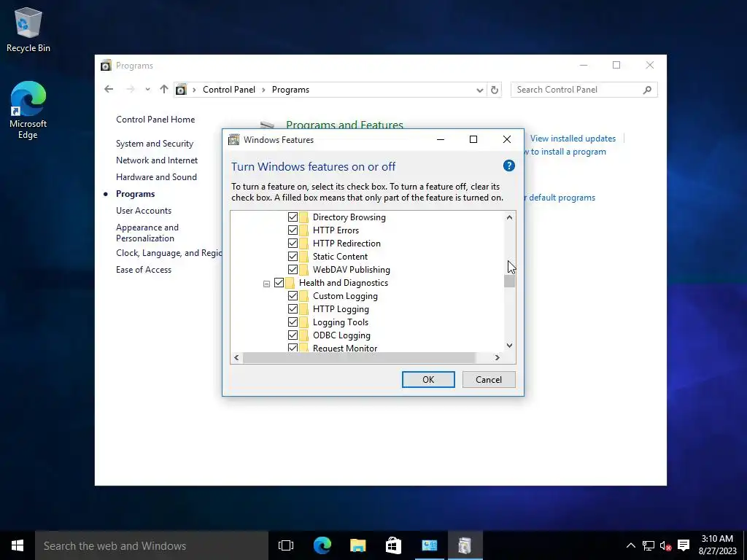Collapse the Health and Diagnostics tree node
This screenshot has width=747, height=560.
point(266,284)
